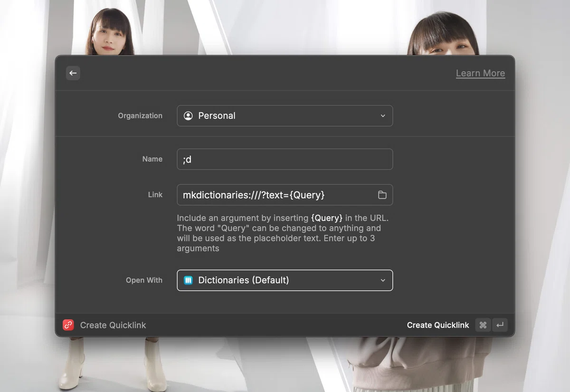Screen dimensions: 570x392
Task: Click the Command key shortcut icon
Action: pos(483,325)
